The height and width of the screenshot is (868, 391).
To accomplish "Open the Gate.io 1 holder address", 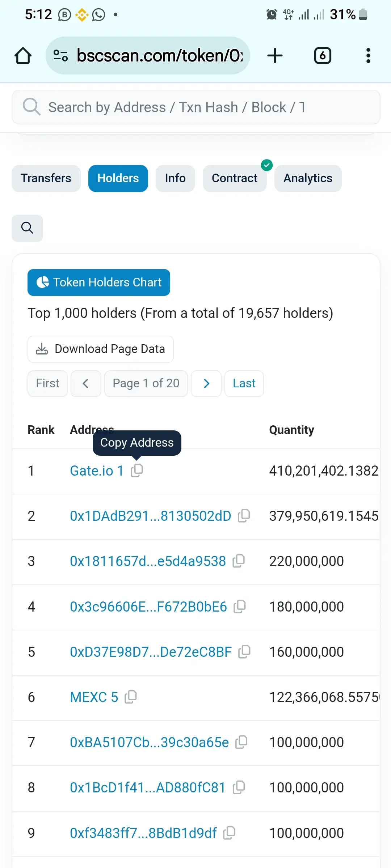I will point(97,471).
